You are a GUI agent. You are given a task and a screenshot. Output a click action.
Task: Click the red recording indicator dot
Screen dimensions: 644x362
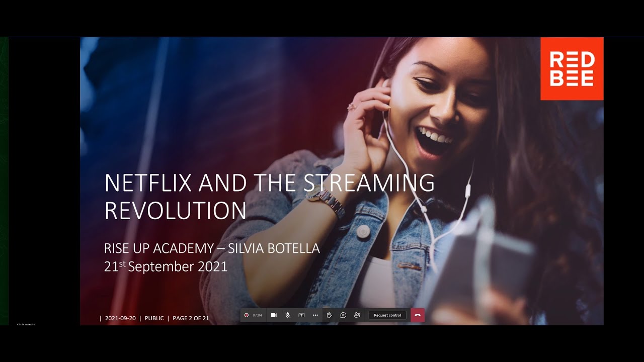[247, 315]
